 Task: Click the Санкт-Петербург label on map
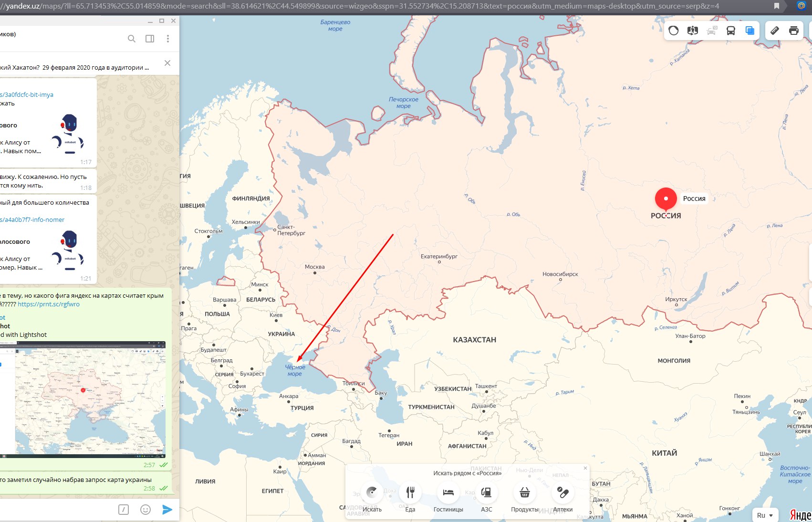tap(291, 230)
